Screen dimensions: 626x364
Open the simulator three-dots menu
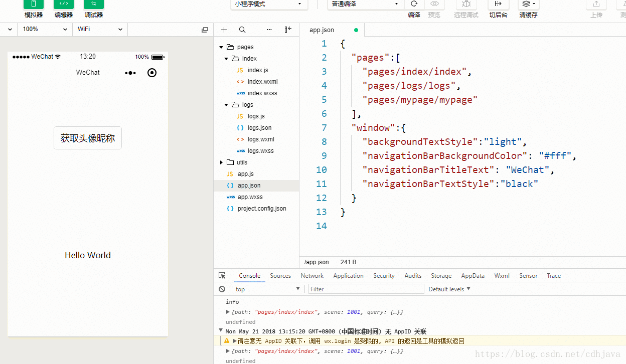click(x=130, y=73)
